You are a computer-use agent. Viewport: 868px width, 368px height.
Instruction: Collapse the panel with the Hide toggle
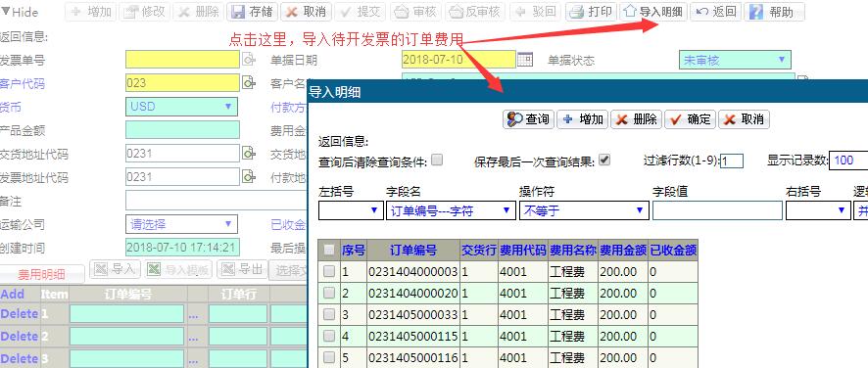20,12
